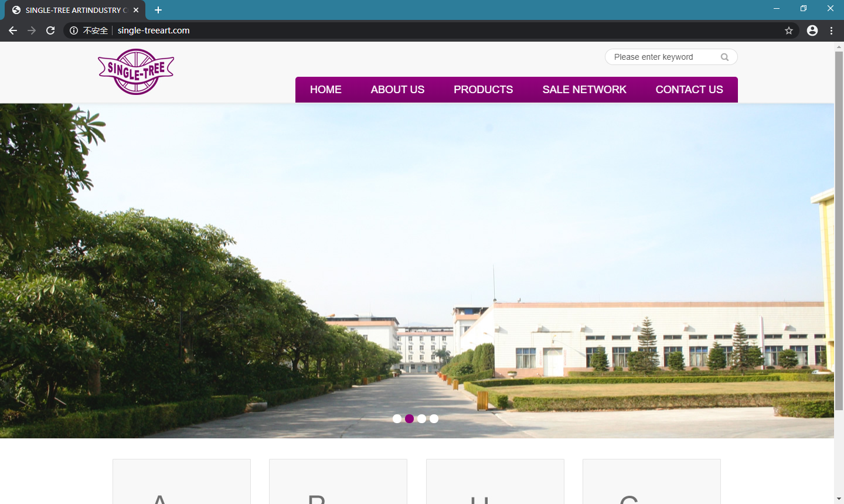Select the SINGLE-TREE ARTINDUSTRY tab
844x504 pixels.
75,10
